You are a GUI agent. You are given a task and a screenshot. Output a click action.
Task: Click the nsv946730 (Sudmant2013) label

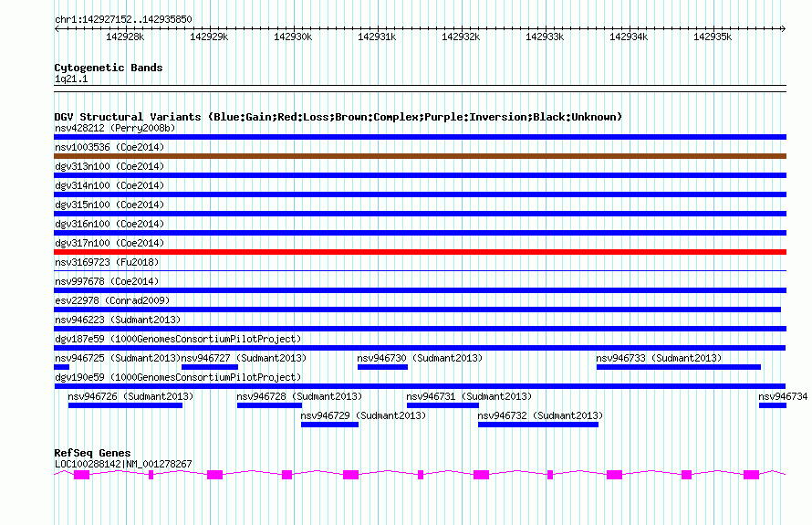[420, 358]
